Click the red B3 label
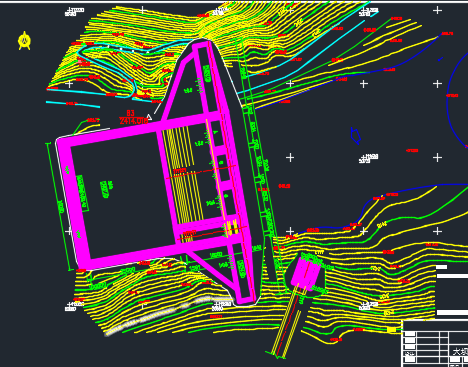 click(x=130, y=113)
